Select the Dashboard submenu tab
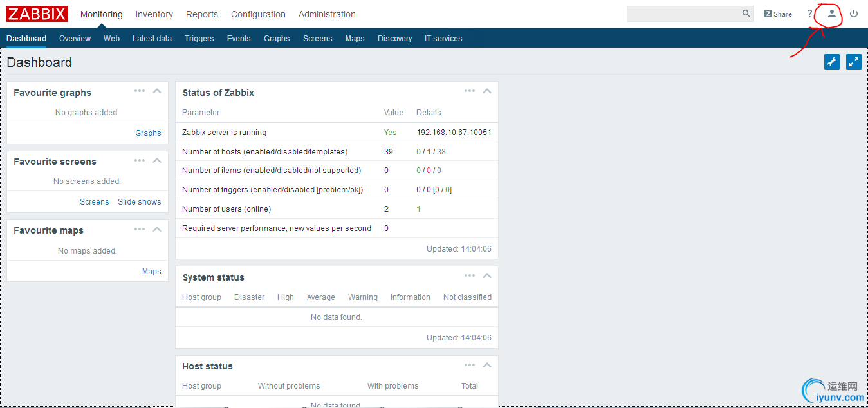The image size is (868, 408). [26, 39]
